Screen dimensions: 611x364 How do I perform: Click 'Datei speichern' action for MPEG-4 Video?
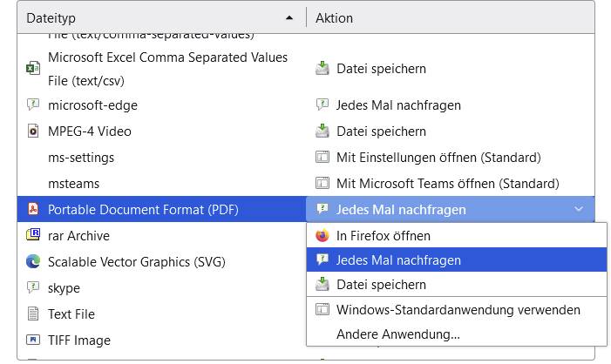point(381,131)
